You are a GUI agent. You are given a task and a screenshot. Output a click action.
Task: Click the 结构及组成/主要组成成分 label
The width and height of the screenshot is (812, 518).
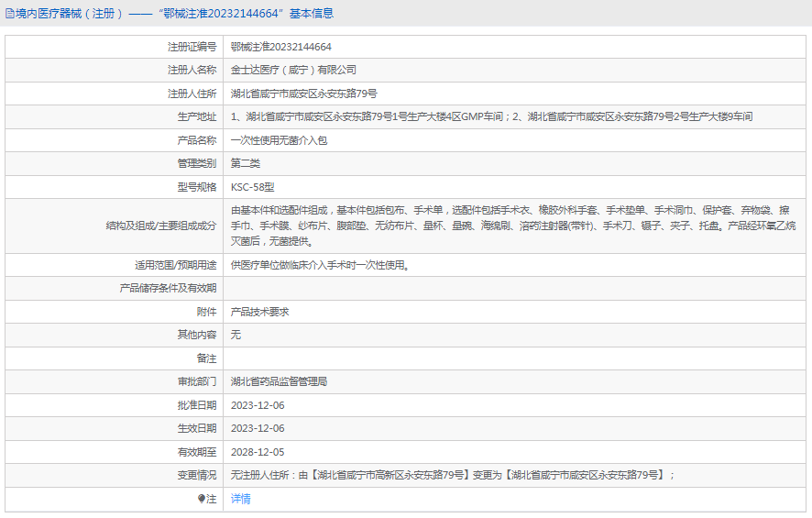[161, 226]
